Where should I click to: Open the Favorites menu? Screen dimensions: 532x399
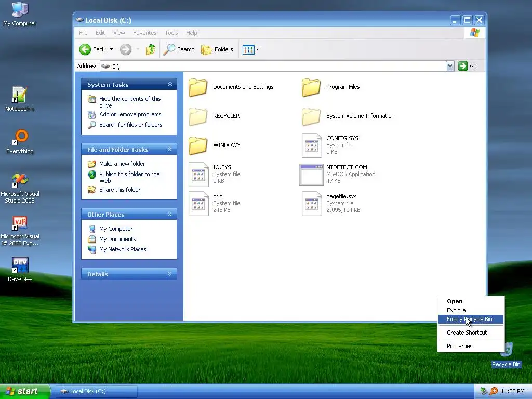[145, 33]
